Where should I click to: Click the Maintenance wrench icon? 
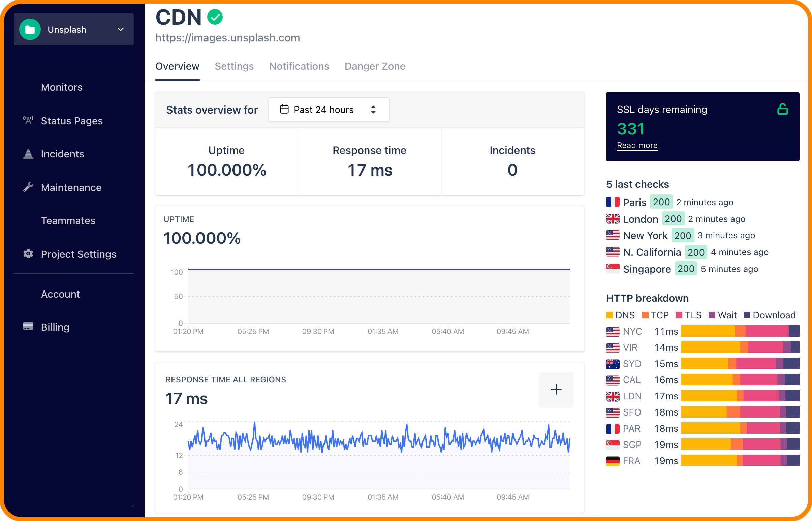28,187
